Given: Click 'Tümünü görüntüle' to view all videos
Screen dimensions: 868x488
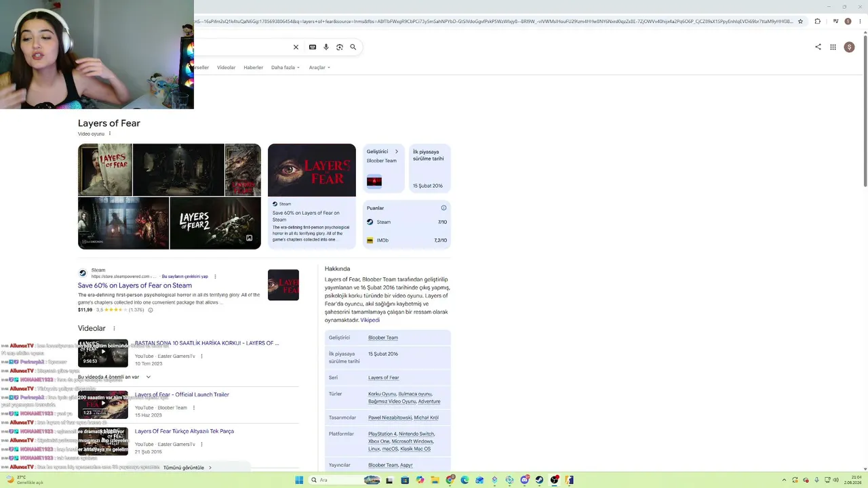Looking at the screenshot, I should click(187, 468).
